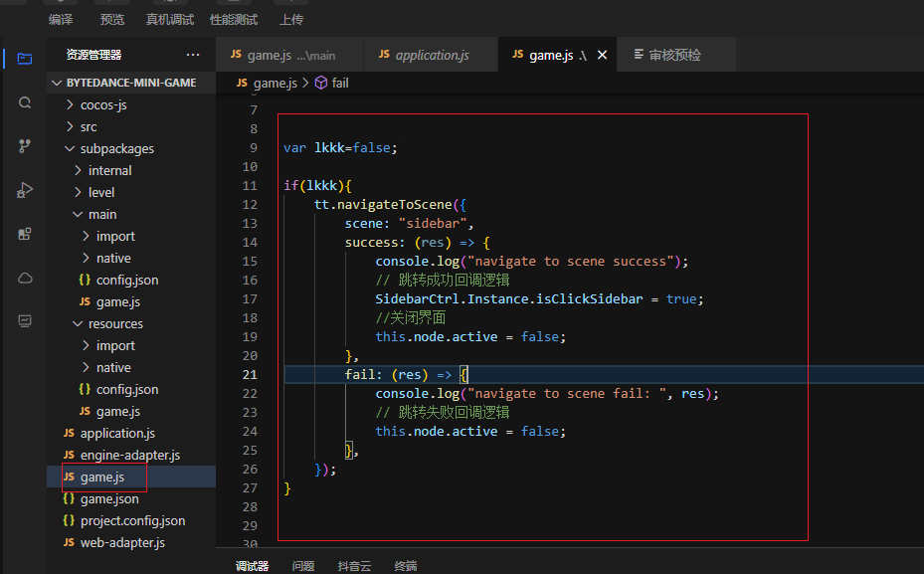Open the Run and Debug icon
This screenshot has width=924, height=574.
point(24,190)
